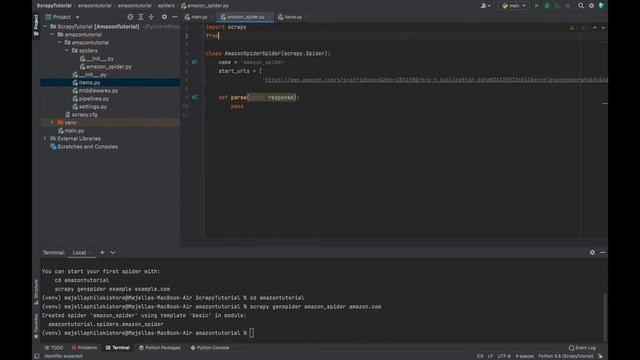Click Select Opened File target icon
This screenshot has height=360, width=640.
click(x=130, y=17)
